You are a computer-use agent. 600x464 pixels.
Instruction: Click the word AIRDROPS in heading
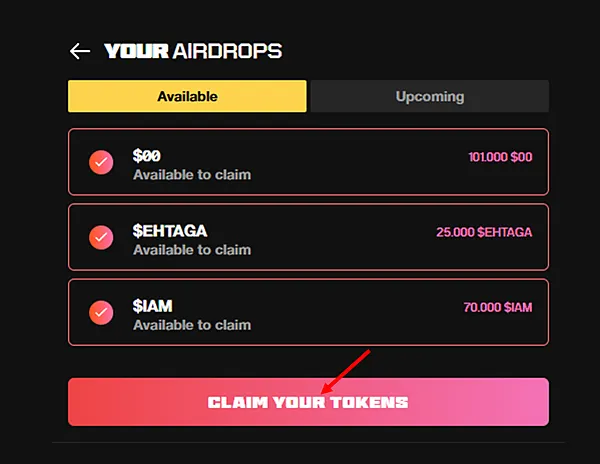point(226,51)
